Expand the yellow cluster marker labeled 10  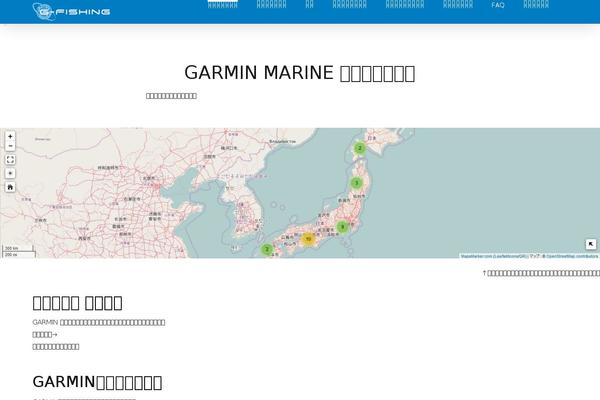[308, 239]
